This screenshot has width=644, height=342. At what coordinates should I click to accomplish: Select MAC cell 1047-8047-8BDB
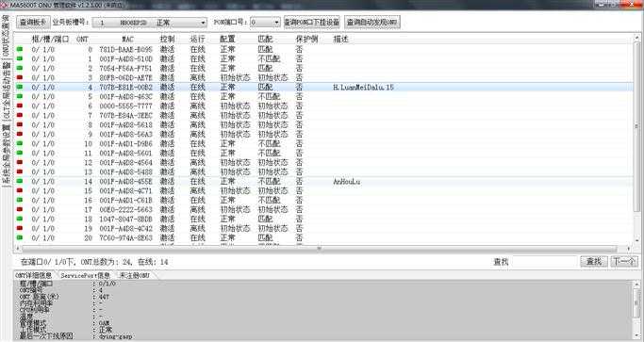point(125,220)
